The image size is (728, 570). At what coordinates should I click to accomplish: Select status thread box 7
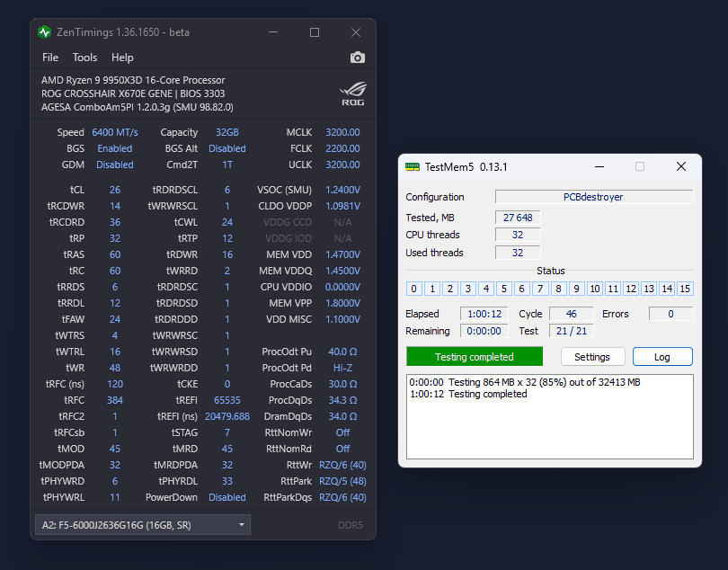pos(540,289)
